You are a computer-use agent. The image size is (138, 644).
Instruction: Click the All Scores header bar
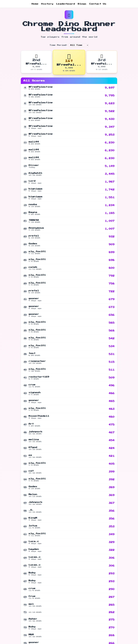coord(69,81)
